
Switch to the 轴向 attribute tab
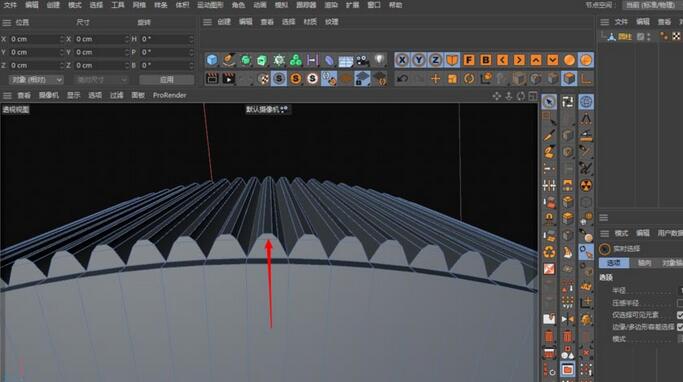tap(645, 263)
